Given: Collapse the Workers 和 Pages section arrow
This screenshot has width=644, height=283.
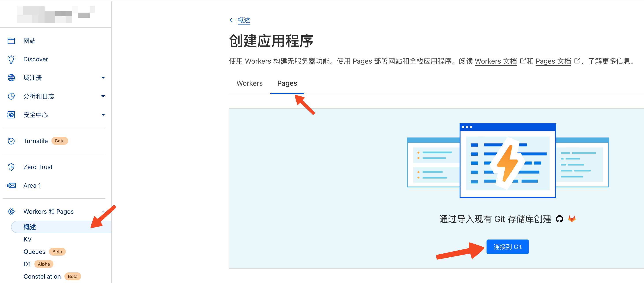Looking at the screenshot, I should tap(103, 211).
